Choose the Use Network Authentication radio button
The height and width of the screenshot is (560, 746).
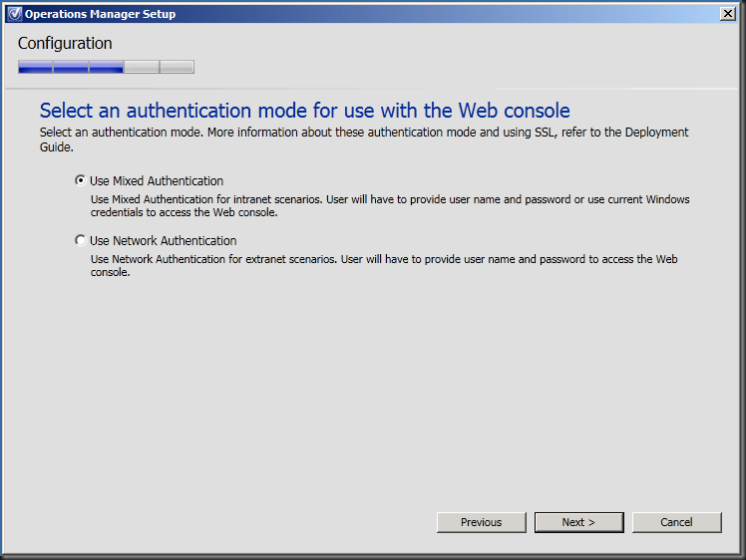coord(81,240)
